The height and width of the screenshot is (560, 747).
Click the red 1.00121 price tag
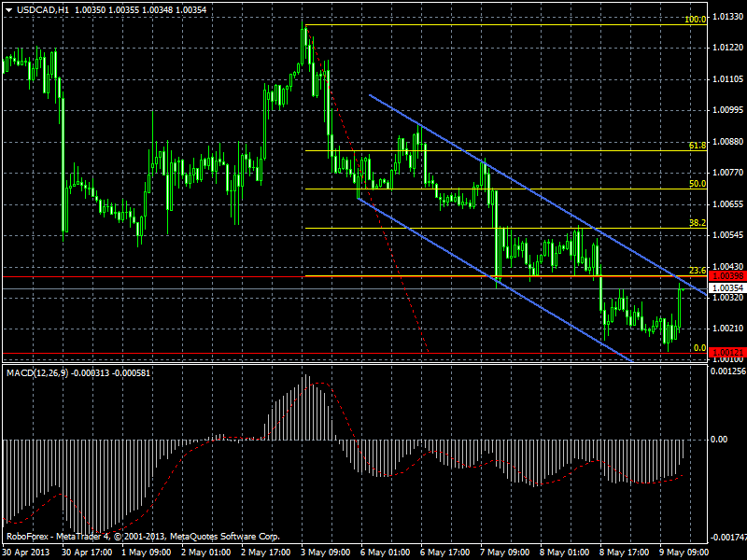727,353
